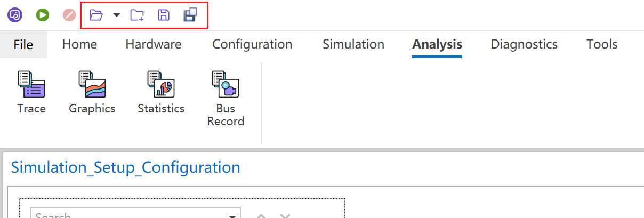
Task: Switch to the Home tab
Action: click(79, 44)
